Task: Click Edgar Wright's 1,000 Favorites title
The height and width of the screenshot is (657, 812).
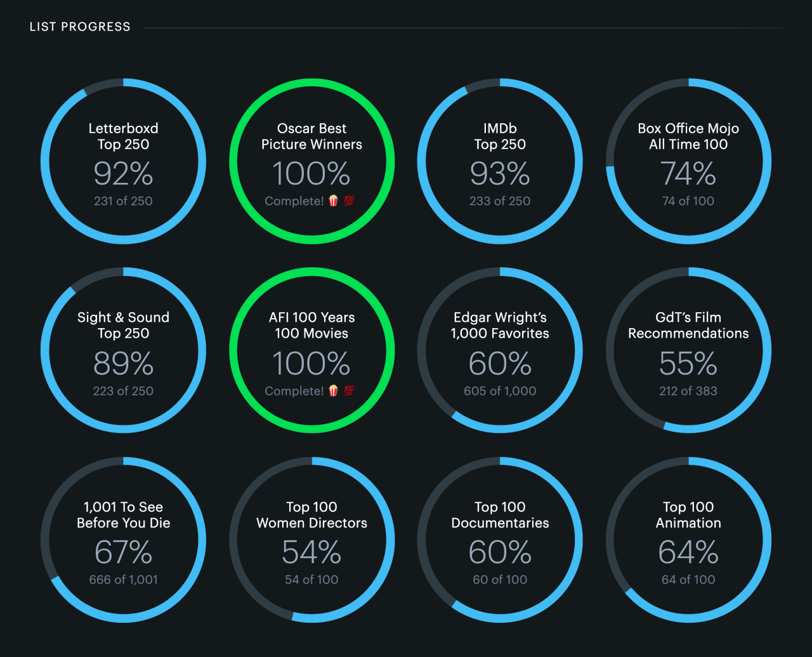Action: pyautogui.click(x=500, y=325)
